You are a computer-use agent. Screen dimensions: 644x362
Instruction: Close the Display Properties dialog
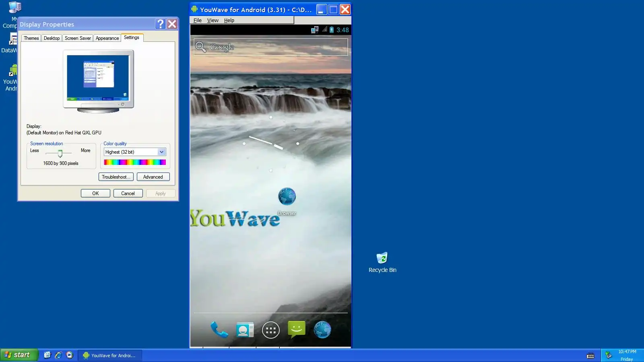click(x=172, y=24)
